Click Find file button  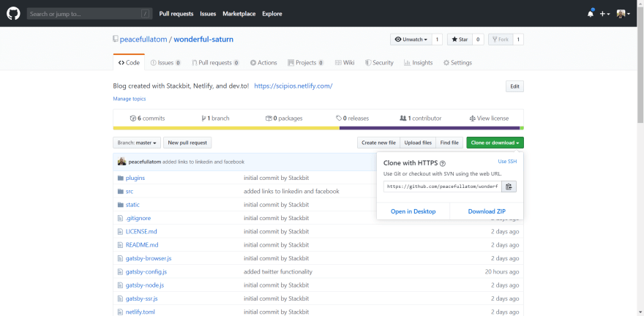[449, 143]
